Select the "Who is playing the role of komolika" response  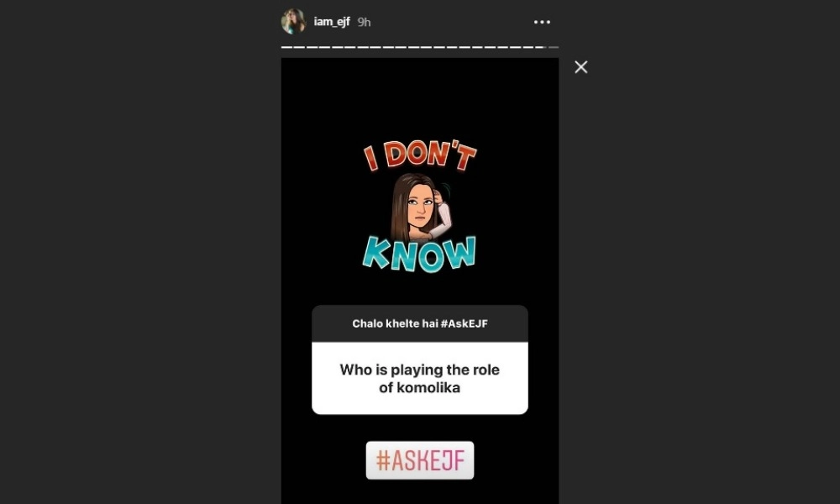pyautogui.click(x=420, y=378)
